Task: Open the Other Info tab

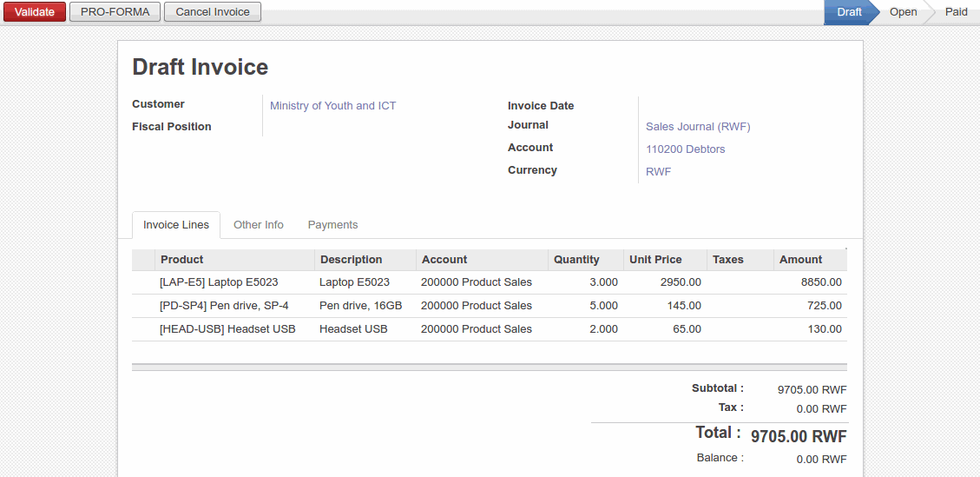Action: [259, 224]
